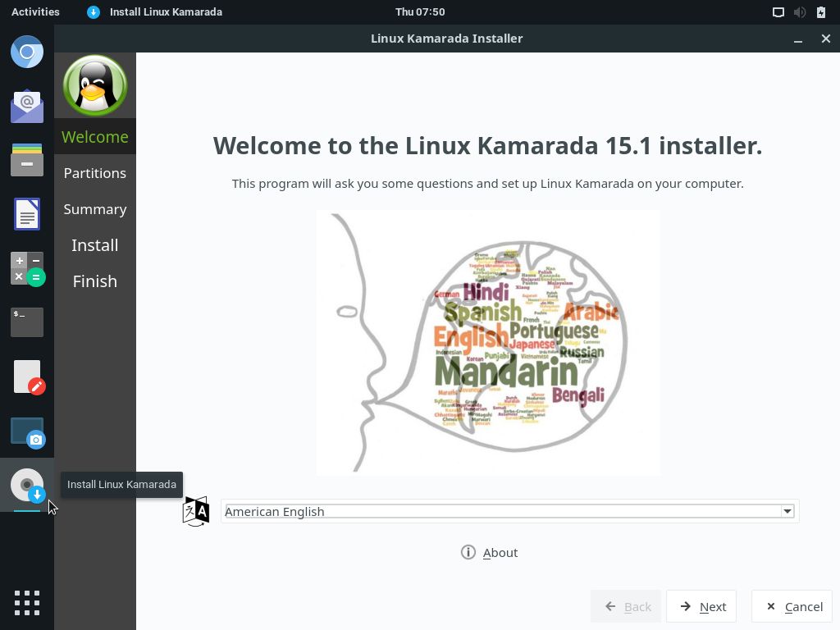Open the Activities overview

35,12
